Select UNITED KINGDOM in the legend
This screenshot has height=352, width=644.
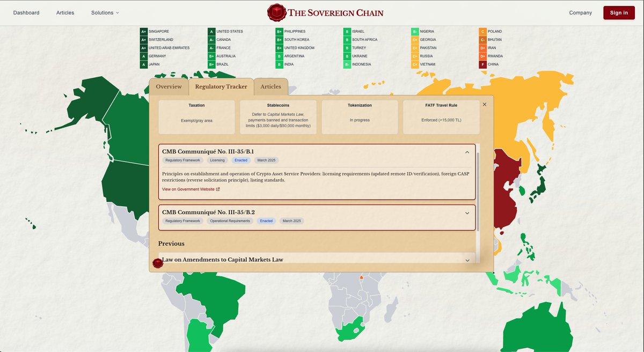pos(299,48)
